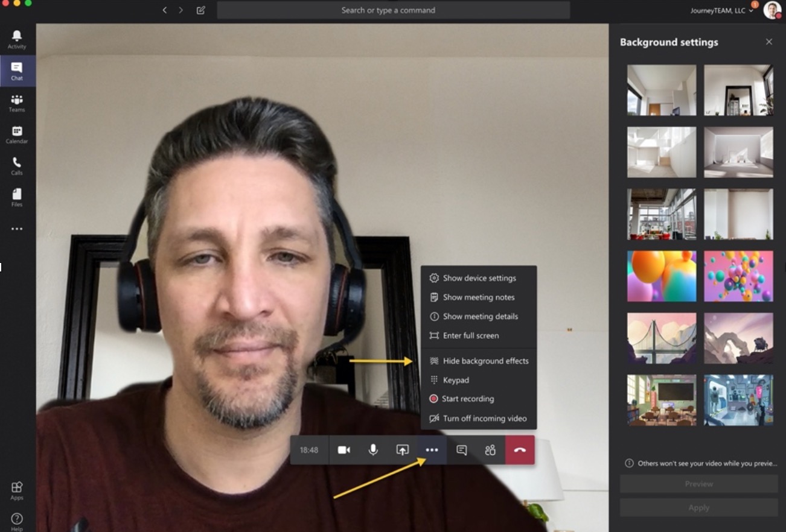Open the Apps store

point(17,490)
